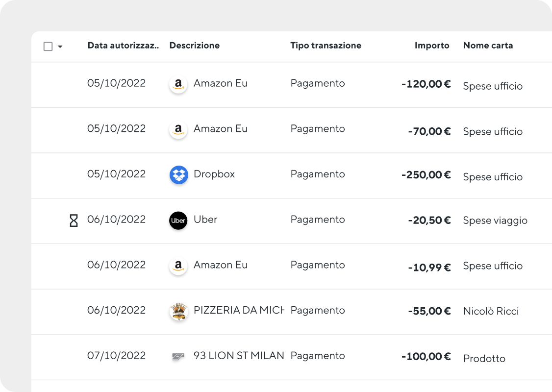Sort by Data autorizzazione column header
Image resolution: width=552 pixels, height=392 pixels.
click(x=123, y=46)
